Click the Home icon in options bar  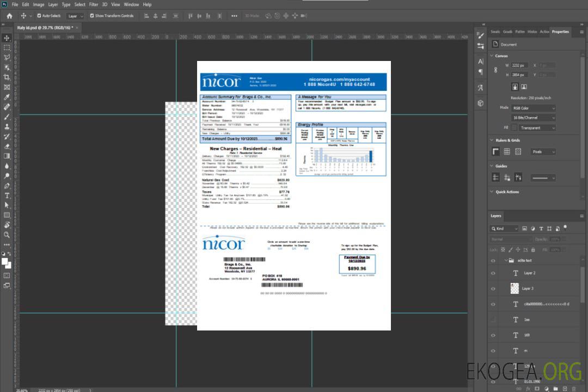point(9,16)
